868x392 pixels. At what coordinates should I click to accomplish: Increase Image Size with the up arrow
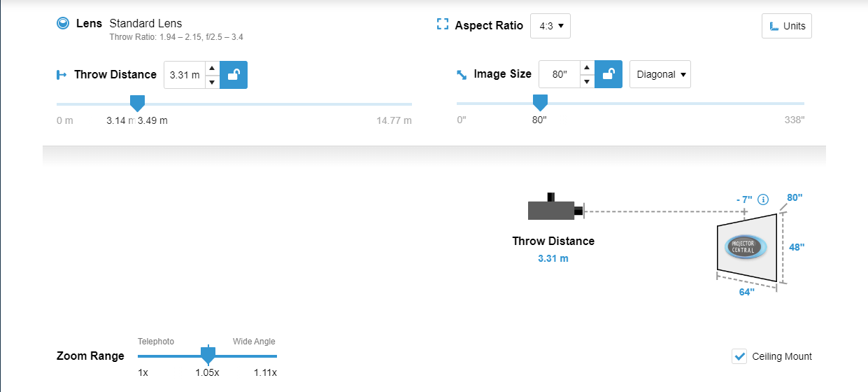[x=588, y=68]
